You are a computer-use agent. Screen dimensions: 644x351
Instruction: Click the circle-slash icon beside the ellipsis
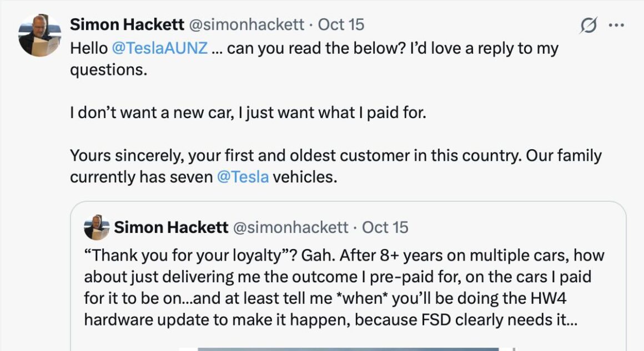[x=588, y=26]
